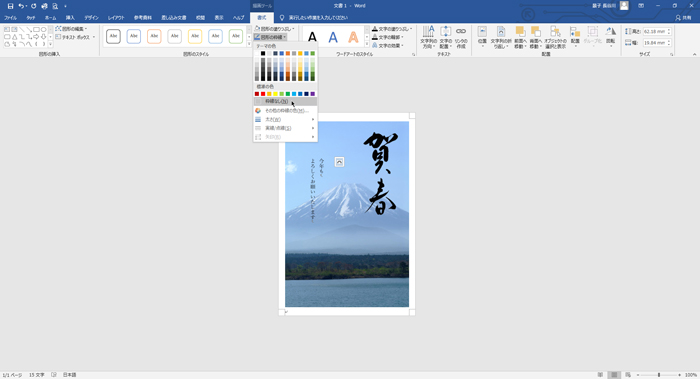Apply the blue outlined Abc shape style
Viewport: 700px width, 379px height.
click(x=134, y=36)
